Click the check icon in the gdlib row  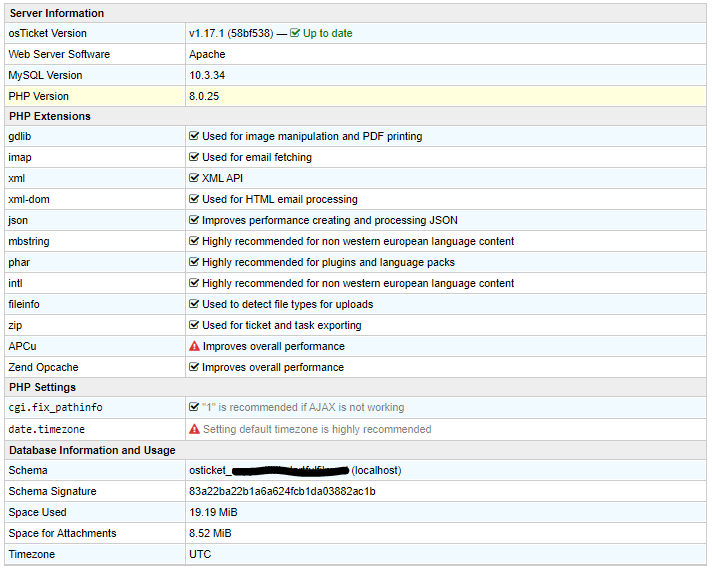(195, 137)
